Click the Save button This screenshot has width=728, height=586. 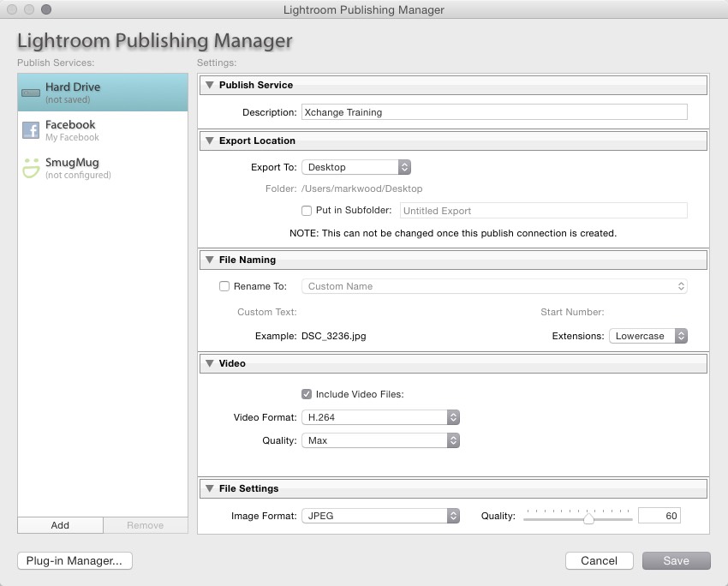click(x=677, y=561)
